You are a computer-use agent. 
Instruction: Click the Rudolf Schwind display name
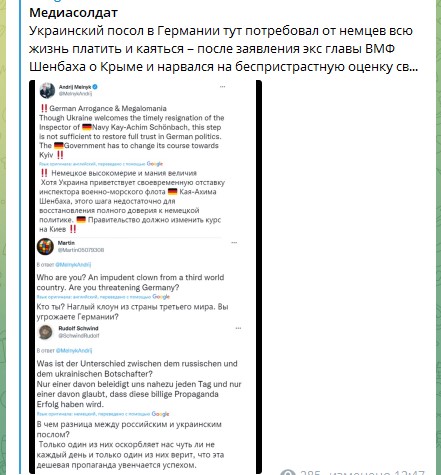(78, 328)
